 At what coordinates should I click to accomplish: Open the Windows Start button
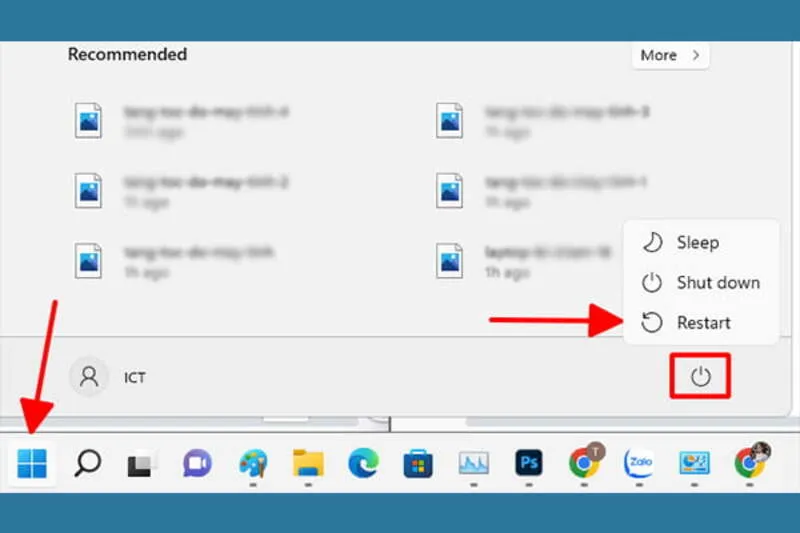pyautogui.click(x=32, y=463)
